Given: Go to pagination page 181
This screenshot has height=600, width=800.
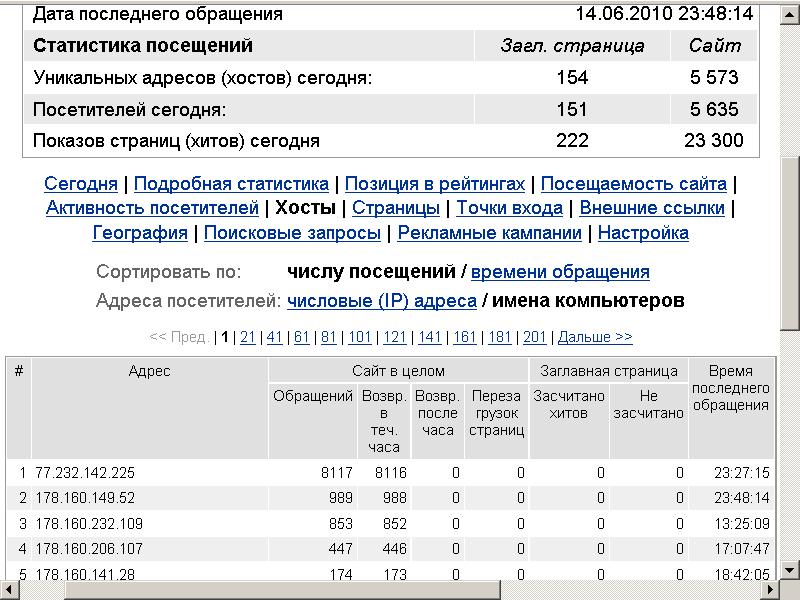Looking at the screenshot, I should (499, 337).
